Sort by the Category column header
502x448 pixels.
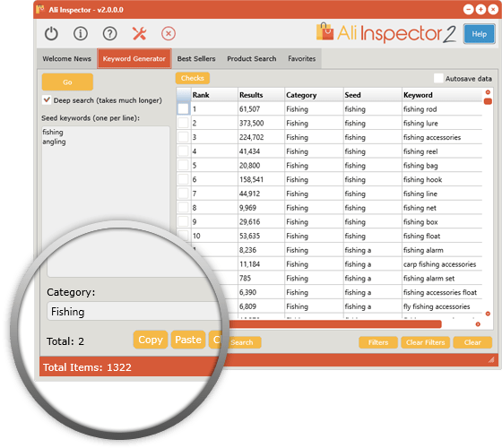coord(314,95)
